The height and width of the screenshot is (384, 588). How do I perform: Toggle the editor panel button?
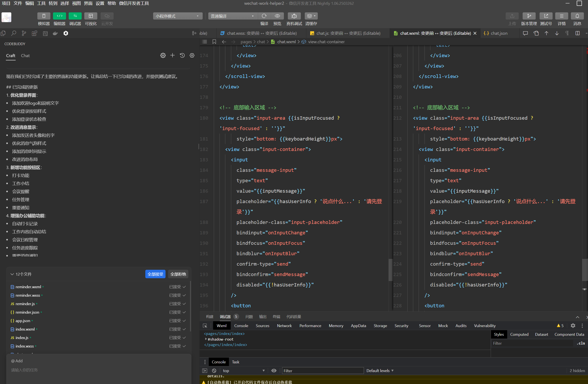point(59,16)
